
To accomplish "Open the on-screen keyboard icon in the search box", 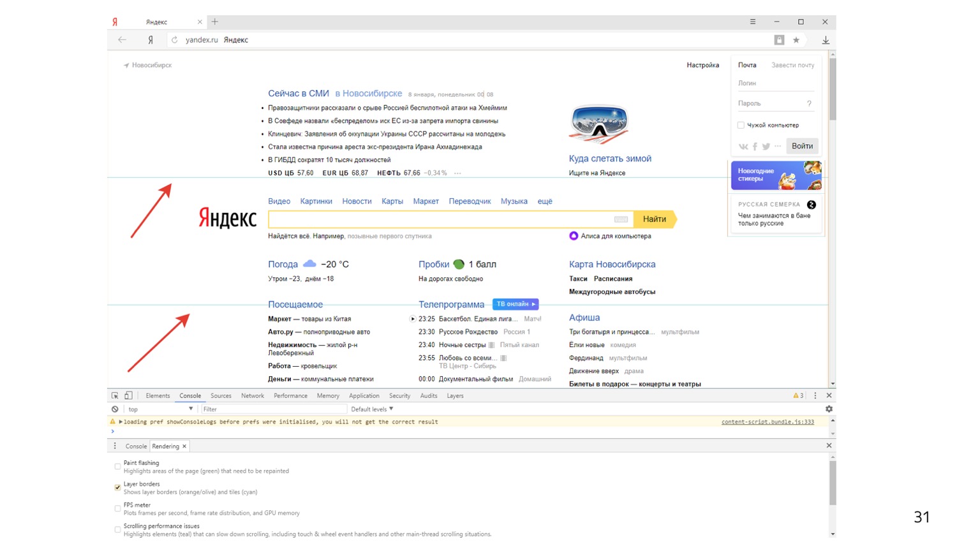I will click(621, 219).
